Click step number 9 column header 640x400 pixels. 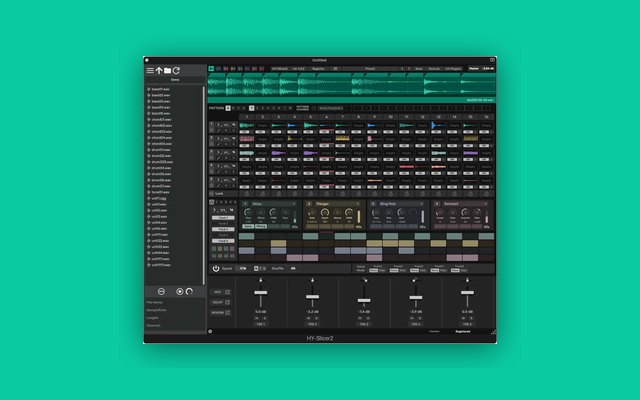374,117
